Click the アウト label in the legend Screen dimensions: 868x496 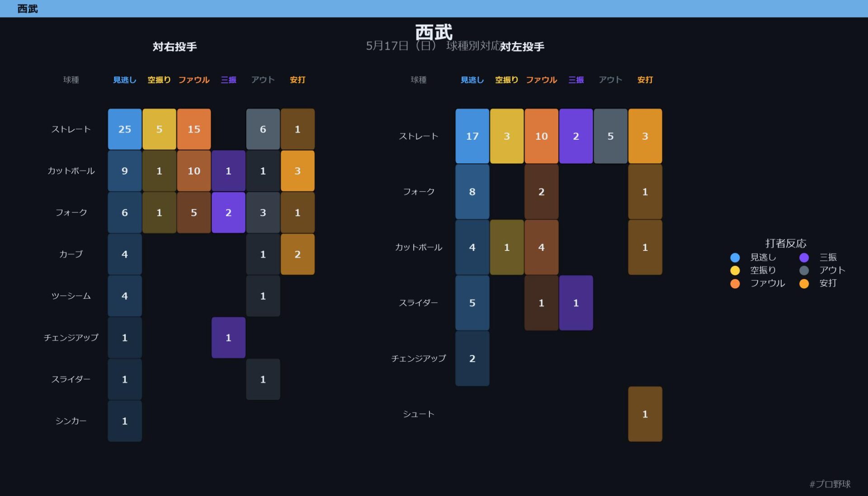click(x=832, y=270)
